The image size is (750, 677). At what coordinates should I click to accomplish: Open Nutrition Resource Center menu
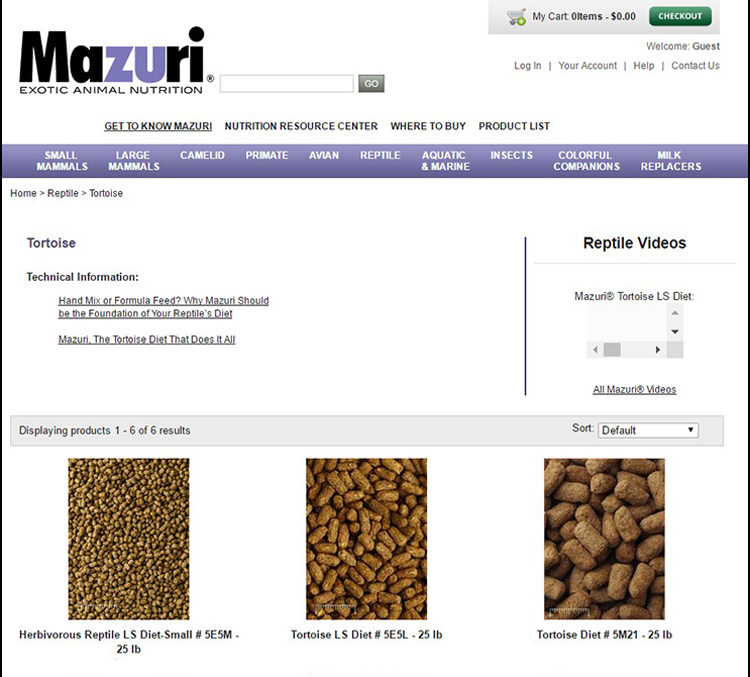[301, 126]
